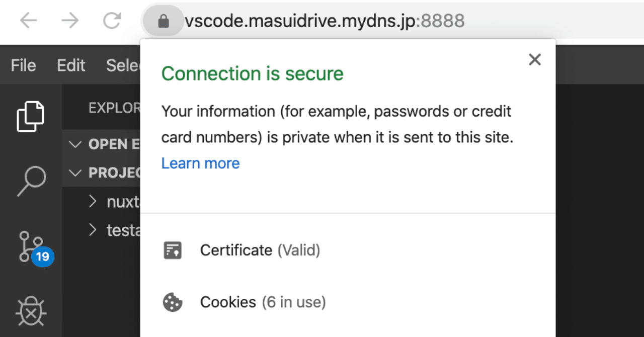Collapse the OPEN EDITORS section
Image resolution: width=644 pixels, height=337 pixels.
click(74, 144)
